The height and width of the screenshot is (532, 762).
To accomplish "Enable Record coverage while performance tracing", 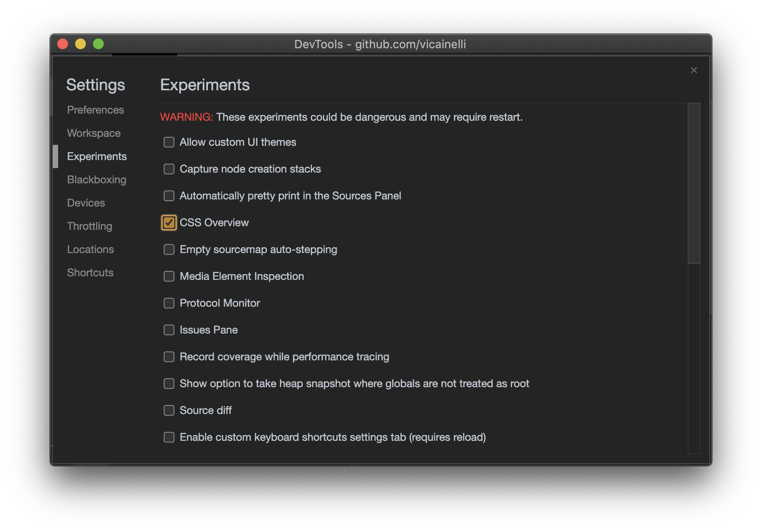I will click(x=169, y=357).
